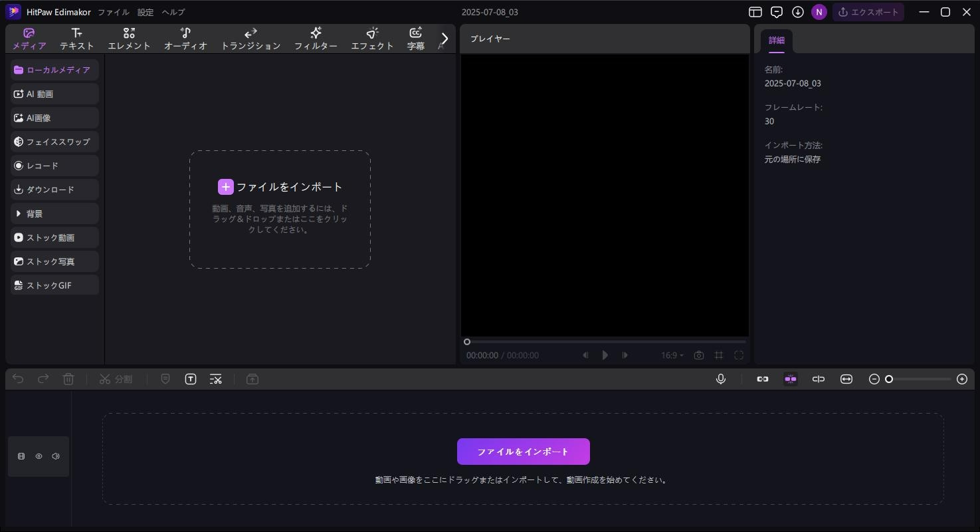
Task: Open the エフェクト panel
Action: 371,38
